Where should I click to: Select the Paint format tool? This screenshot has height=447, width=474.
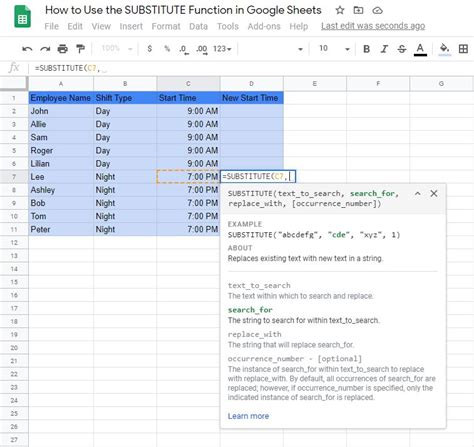pyautogui.click(x=80, y=49)
